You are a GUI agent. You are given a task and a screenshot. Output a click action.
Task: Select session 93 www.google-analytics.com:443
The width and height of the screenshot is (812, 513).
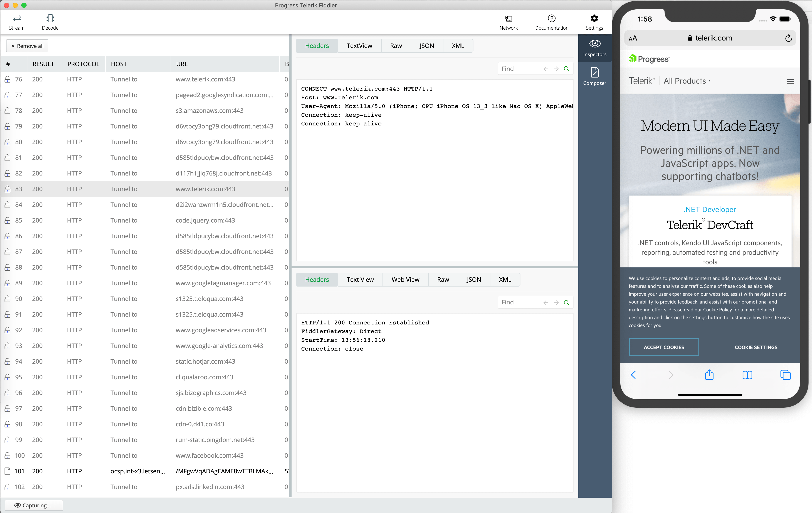145,346
